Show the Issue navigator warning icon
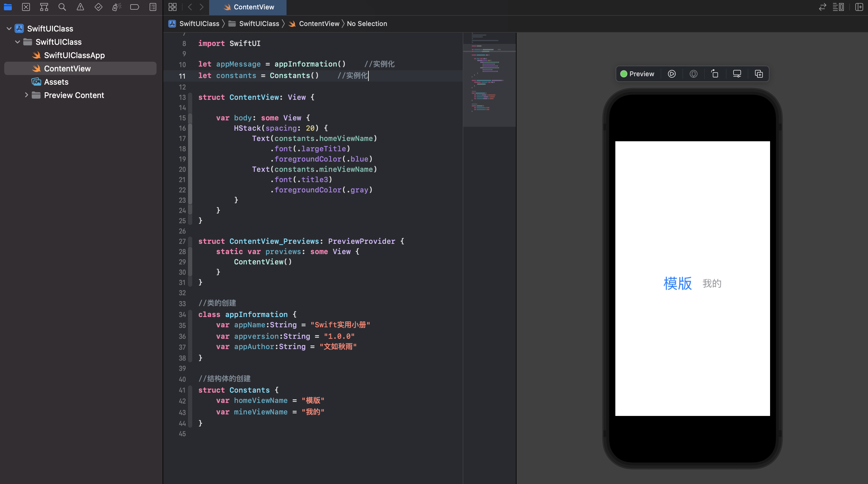Viewport: 868px width, 484px height. 80,7
